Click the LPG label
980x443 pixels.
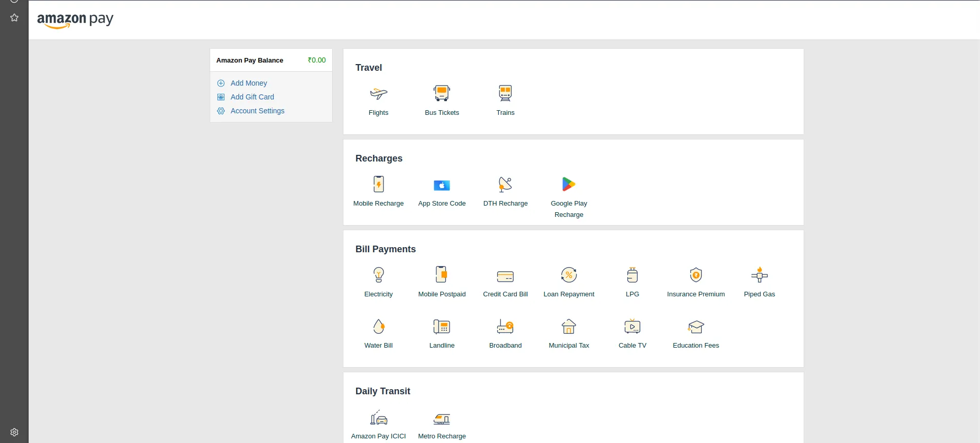coord(632,294)
